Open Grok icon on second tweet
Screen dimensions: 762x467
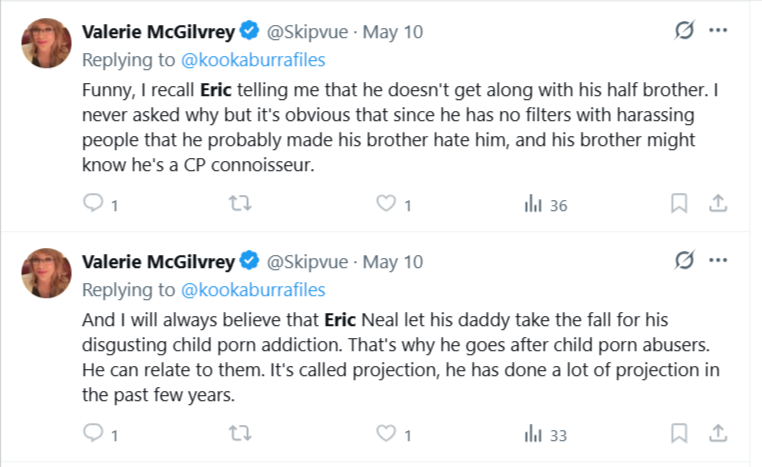pos(685,261)
